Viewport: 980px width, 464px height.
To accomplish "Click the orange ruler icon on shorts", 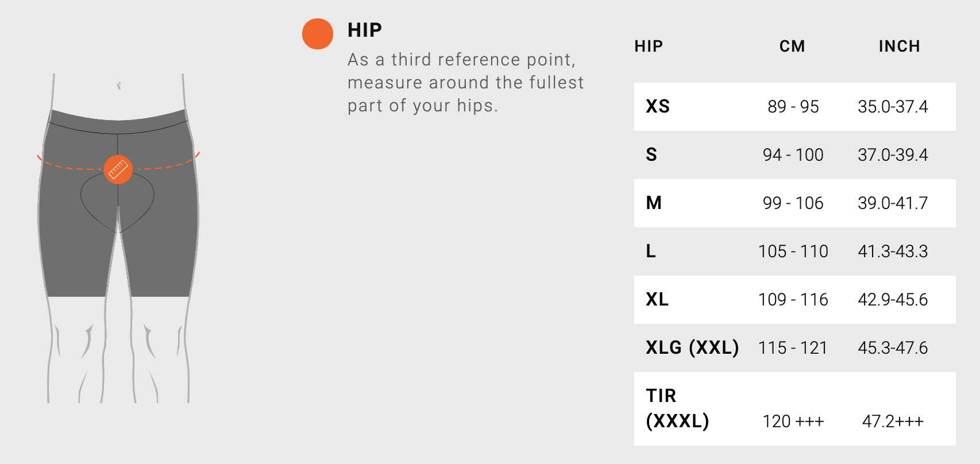I will pyautogui.click(x=118, y=169).
